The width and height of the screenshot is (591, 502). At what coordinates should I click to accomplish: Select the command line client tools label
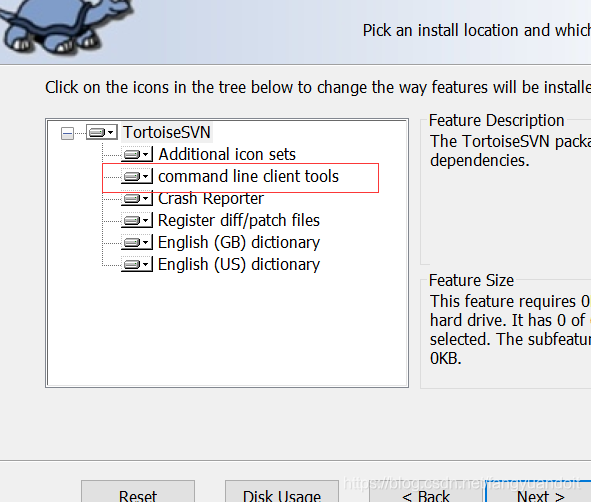248,176
